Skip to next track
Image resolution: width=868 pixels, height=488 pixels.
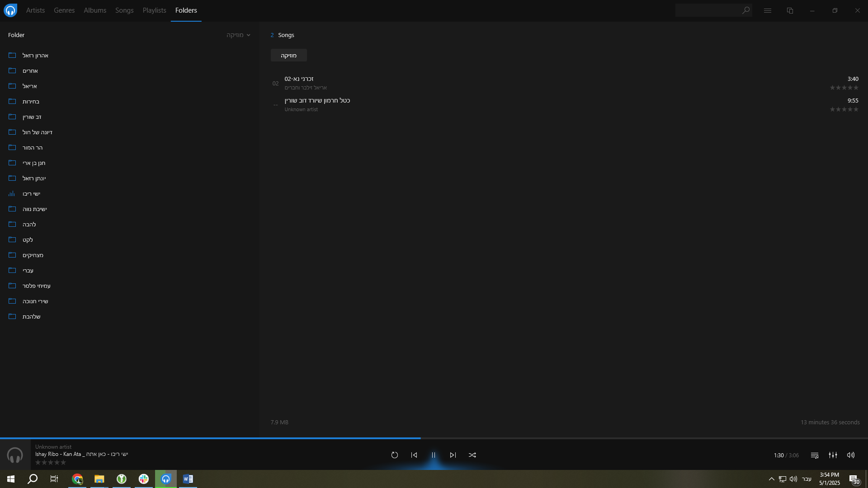tap(453, 455)
